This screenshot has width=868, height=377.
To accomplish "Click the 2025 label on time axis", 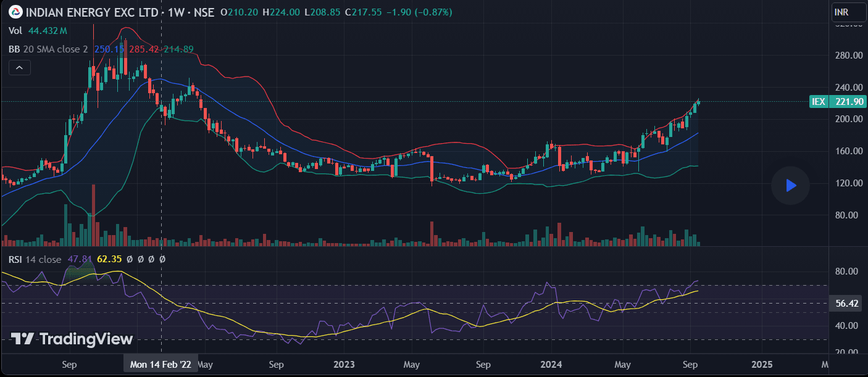I will coord(761,365).
